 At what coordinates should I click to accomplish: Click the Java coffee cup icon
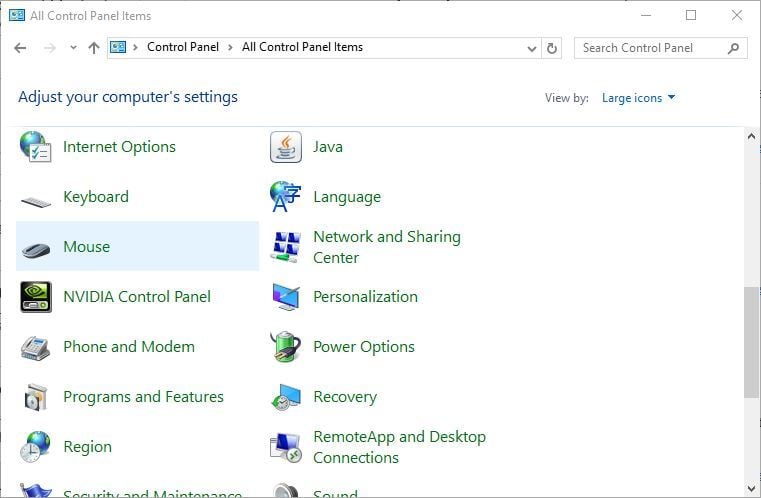(x=286, y=147)
